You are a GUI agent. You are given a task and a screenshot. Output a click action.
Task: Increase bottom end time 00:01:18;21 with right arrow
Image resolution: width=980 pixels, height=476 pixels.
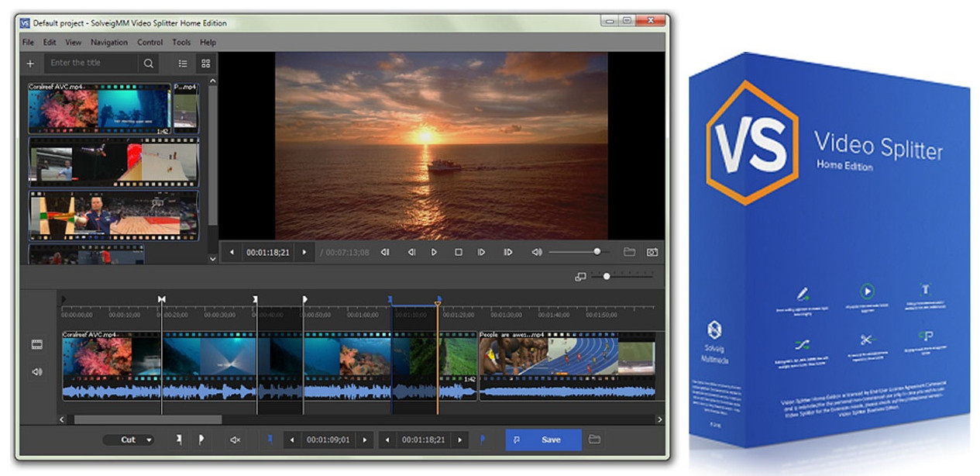pyautogui.click(x=460, y=440)
